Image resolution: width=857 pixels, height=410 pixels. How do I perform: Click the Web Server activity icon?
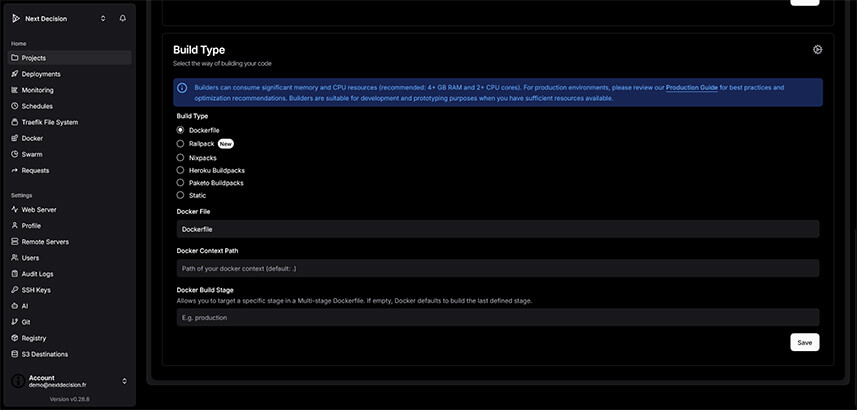(x=15, y=209)
